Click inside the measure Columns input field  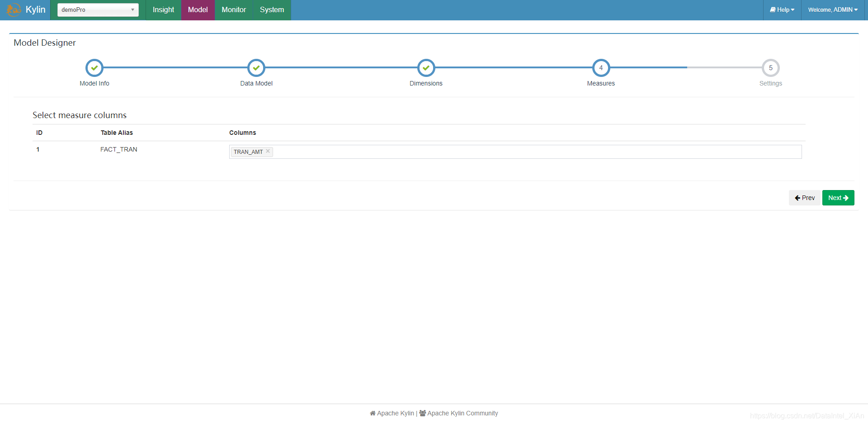[515, 152]
